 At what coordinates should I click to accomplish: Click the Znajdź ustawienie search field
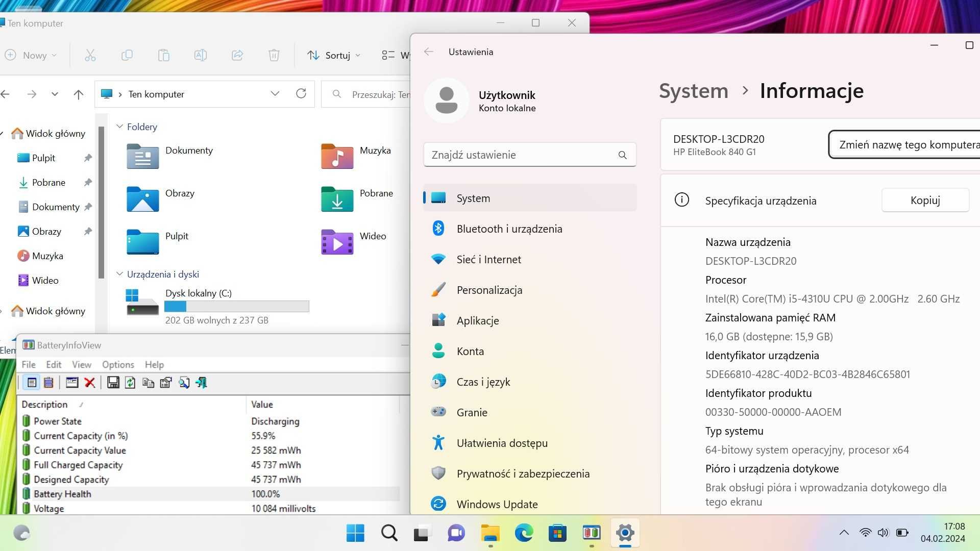[x=530, y=155]
